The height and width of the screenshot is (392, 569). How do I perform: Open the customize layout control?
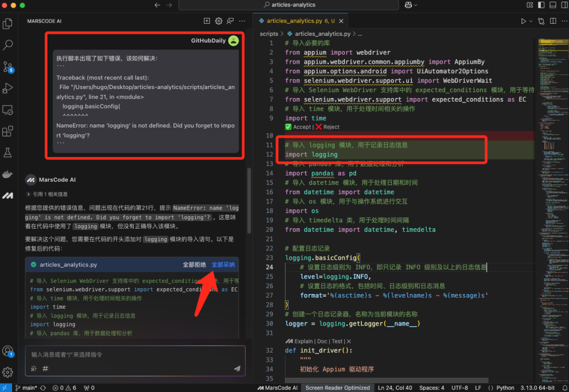pos(530,5)
